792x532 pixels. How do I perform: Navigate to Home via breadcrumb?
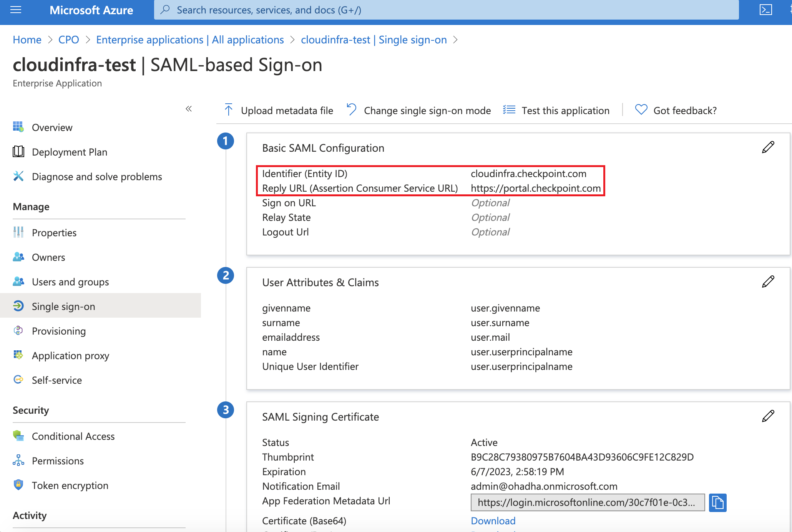(x=27, y=40)
